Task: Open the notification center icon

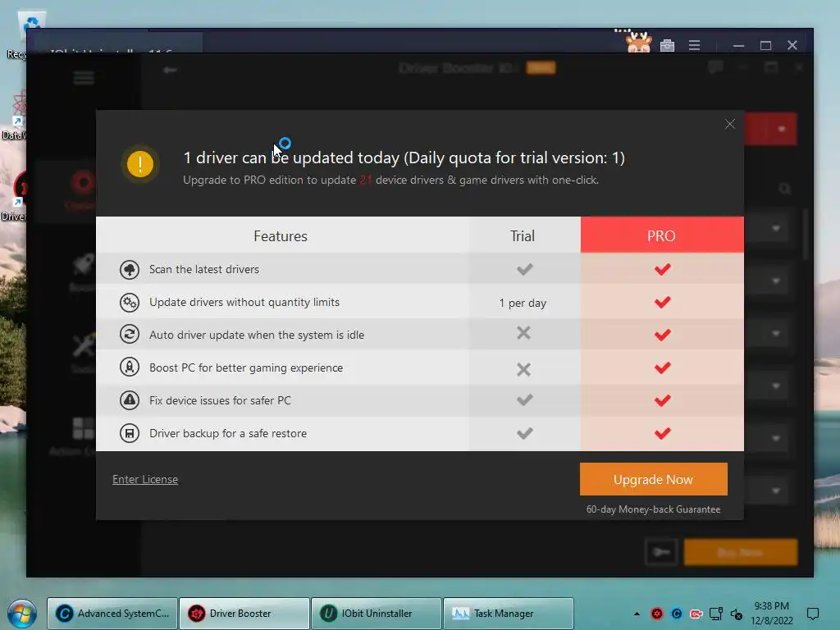Action: point(813,614)
